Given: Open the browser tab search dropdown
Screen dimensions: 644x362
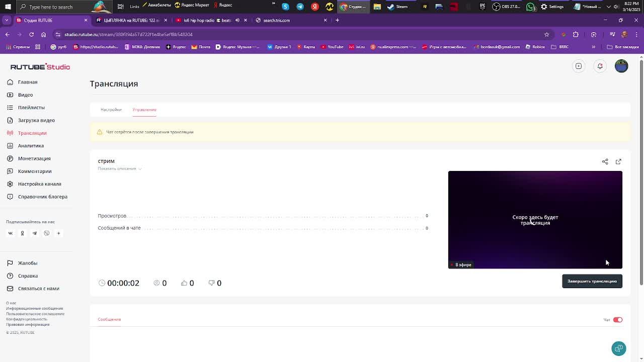Looking at the screenshot, I should 7,20.
